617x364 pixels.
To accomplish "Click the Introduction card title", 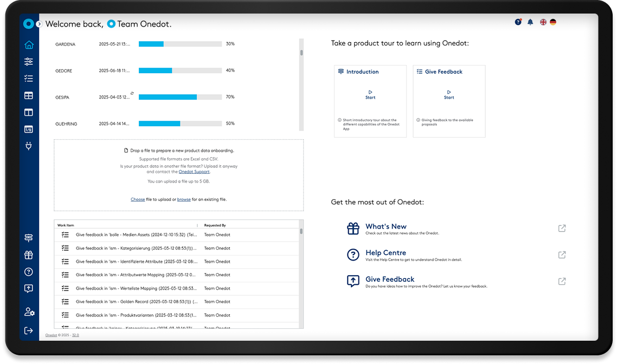I will tap(362, 71).
